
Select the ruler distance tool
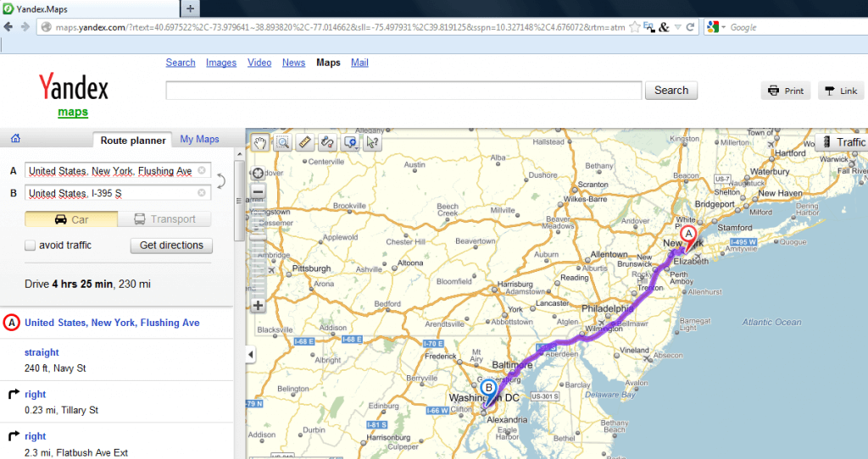point(304,142)
